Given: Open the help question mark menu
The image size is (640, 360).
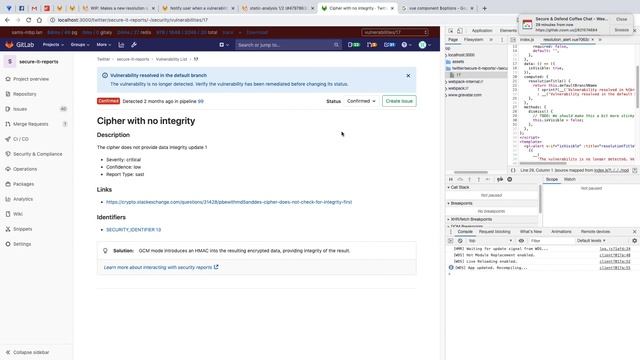Looking at the screenshot, I should pos(406,45).
